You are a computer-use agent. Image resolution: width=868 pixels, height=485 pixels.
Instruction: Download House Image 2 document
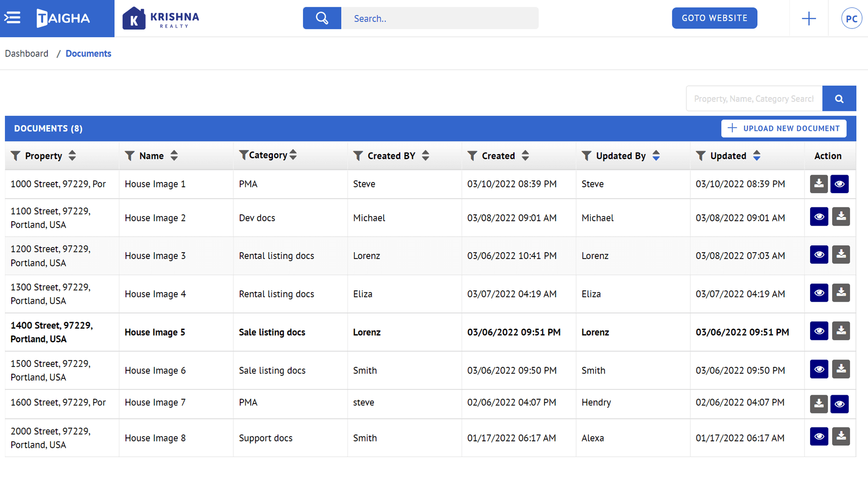[841, 217]
